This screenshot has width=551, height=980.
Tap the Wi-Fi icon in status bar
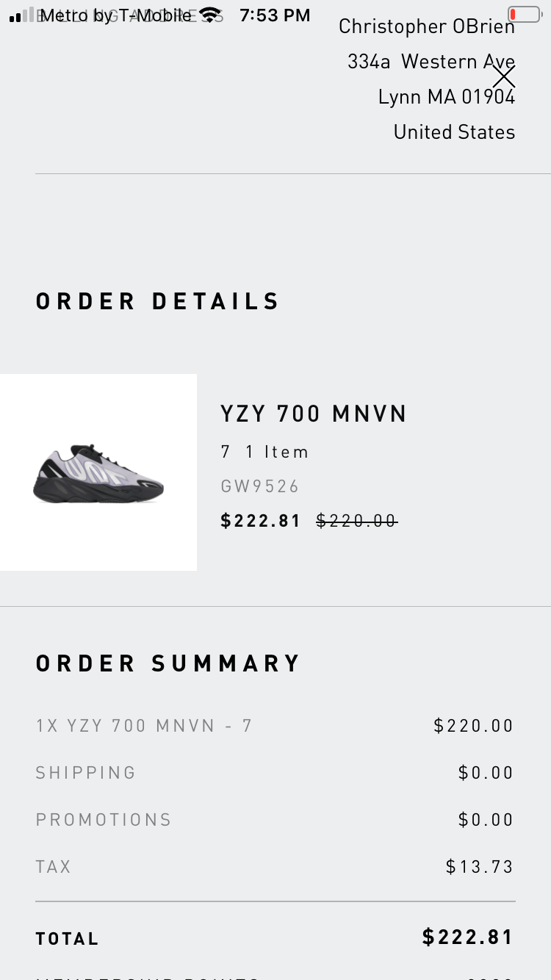coord(211,15)
